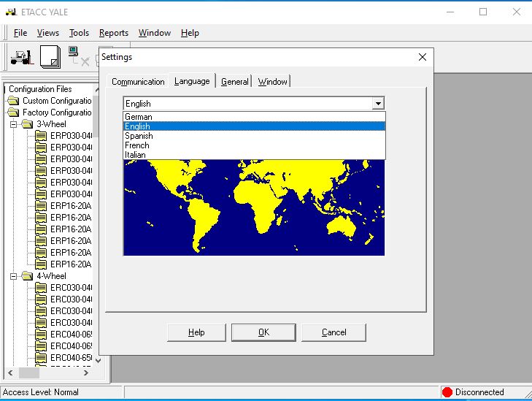Open the Window menu in menu bar
Image resolution: width=532 pixels, height=401 pixels.
155,33
